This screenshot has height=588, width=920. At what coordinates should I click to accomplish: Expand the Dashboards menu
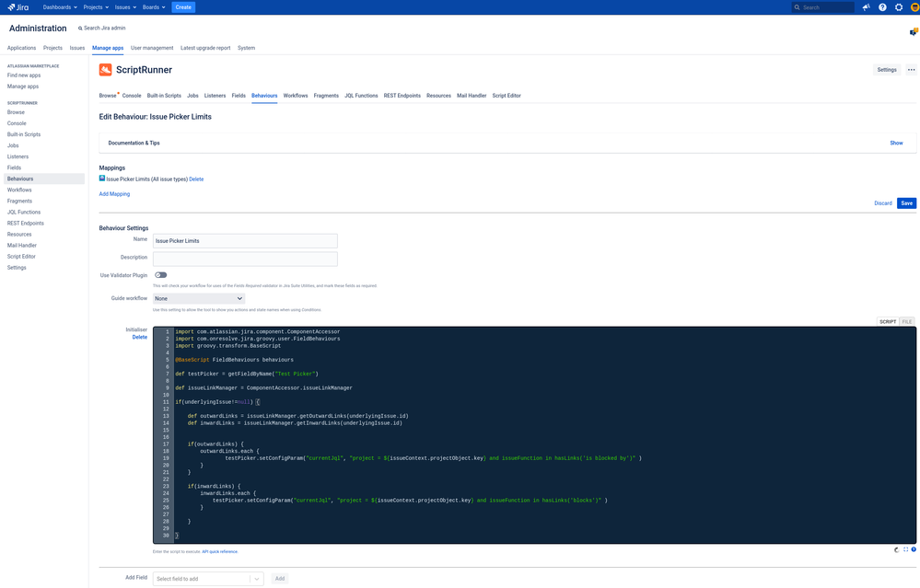[60, 7]
